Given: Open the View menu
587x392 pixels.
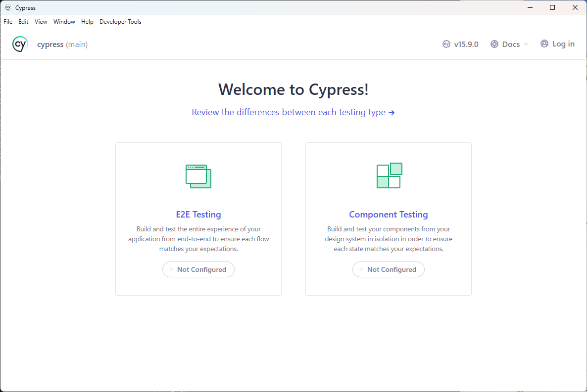Looking at the screenshot, I should (41, 22).
